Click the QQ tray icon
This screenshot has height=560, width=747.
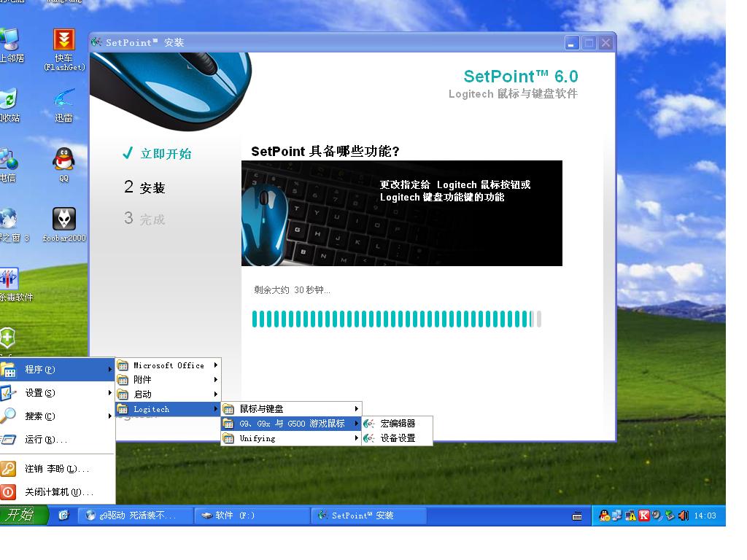(x=605, y=516)
